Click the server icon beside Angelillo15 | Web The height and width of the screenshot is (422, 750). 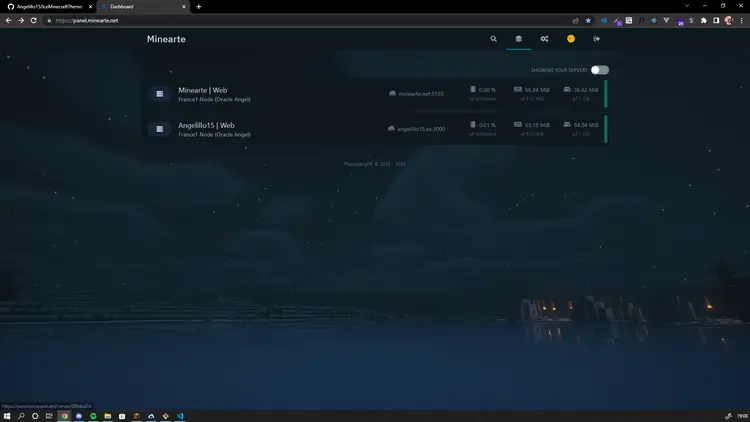(x=160, y=129)
